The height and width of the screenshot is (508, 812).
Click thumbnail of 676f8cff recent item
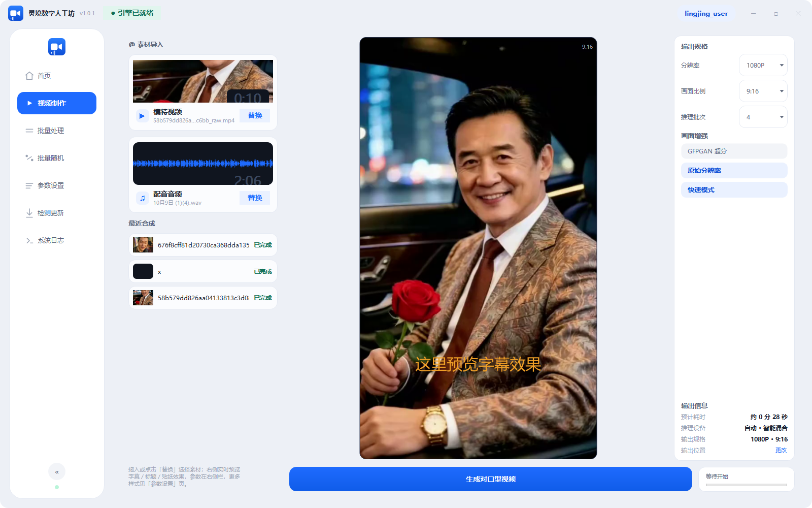[143, 245]
